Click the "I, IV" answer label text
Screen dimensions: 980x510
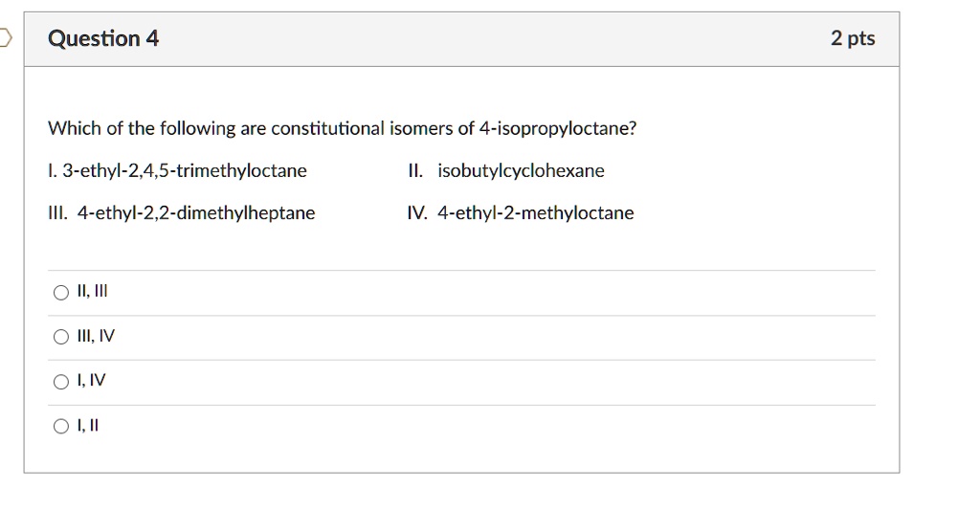[92, 381]
